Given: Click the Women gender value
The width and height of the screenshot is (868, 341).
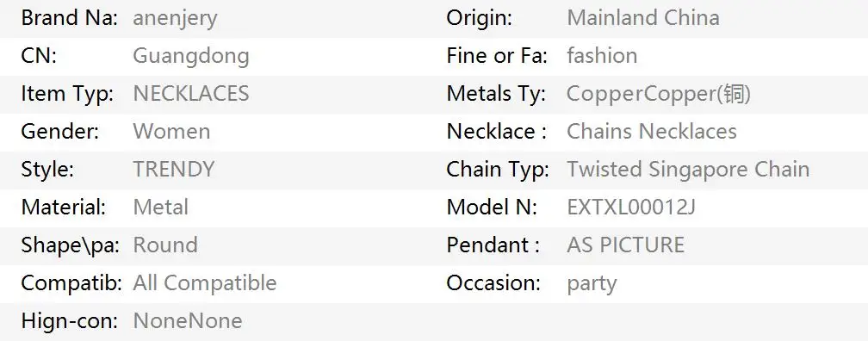Looking at the screenshot, I should coord(171,131).
